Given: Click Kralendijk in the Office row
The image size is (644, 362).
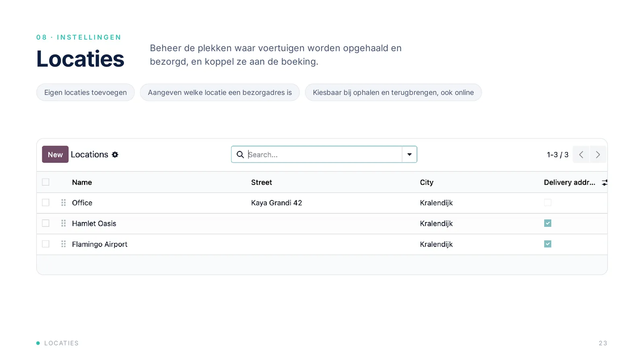Looking at the screenshot, I should tap(436, 203).
